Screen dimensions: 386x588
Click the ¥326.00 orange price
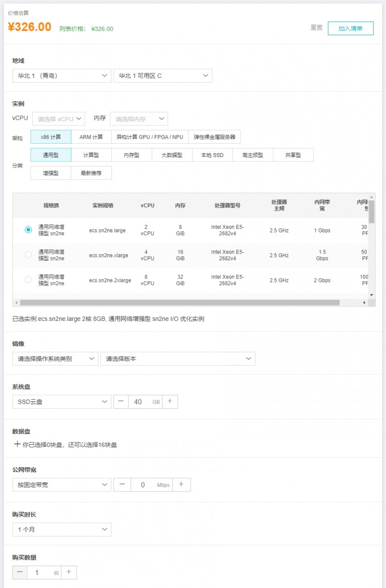(x=30, y=27)
